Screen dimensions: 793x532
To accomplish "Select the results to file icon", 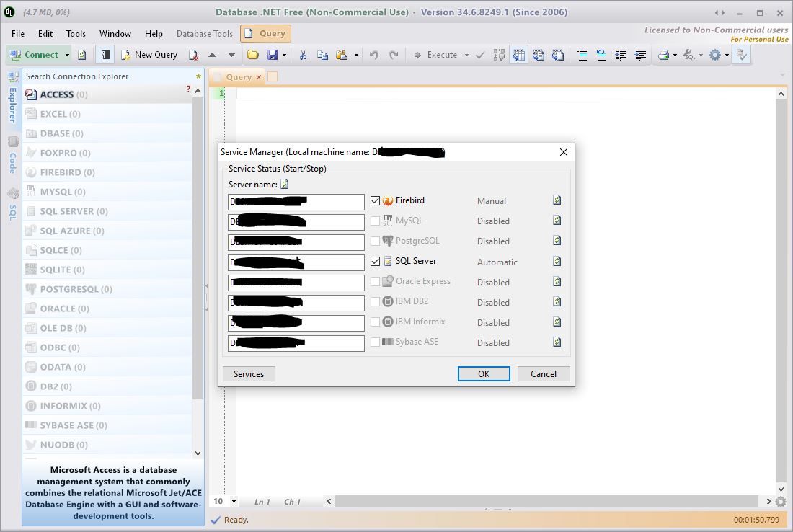I will [558, 55].
